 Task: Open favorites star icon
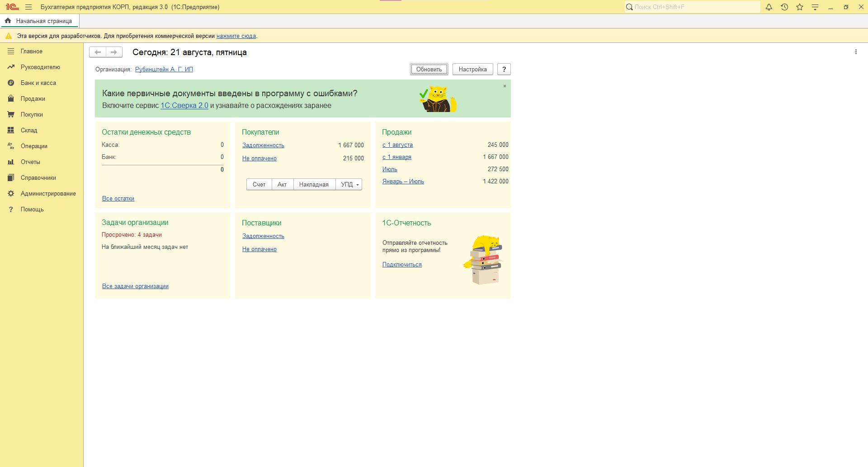(x=800, y=7)
